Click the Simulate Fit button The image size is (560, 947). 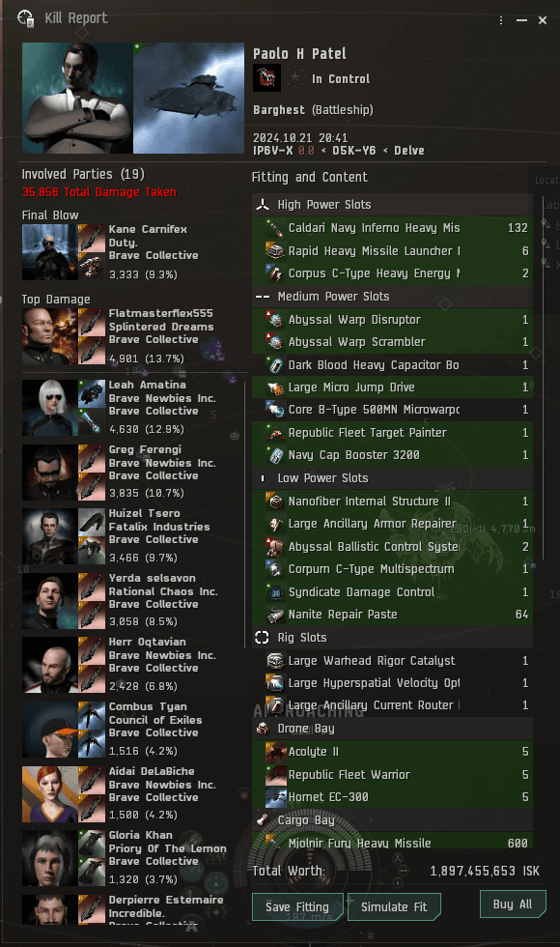[x=394, y=906]
